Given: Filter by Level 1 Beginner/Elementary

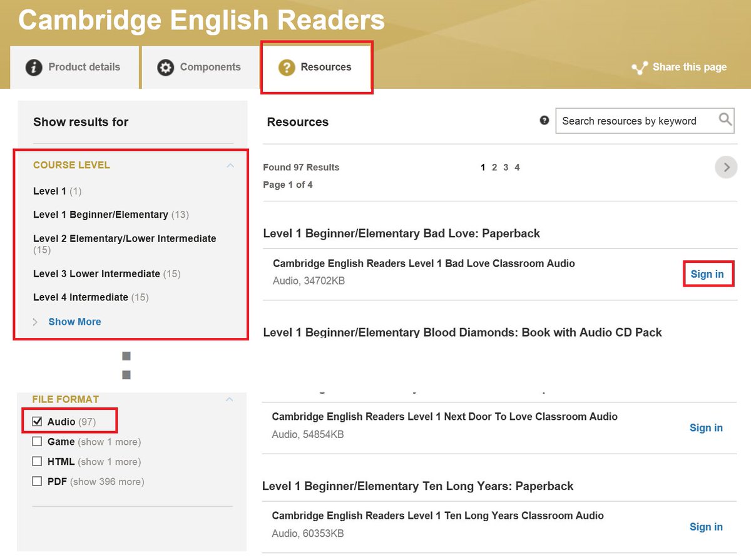Looking at the screenshot, I should click(111, 215).
